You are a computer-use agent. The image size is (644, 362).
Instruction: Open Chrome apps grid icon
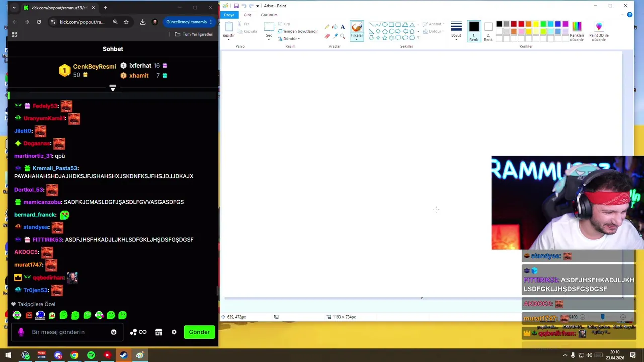coord(14,34)
